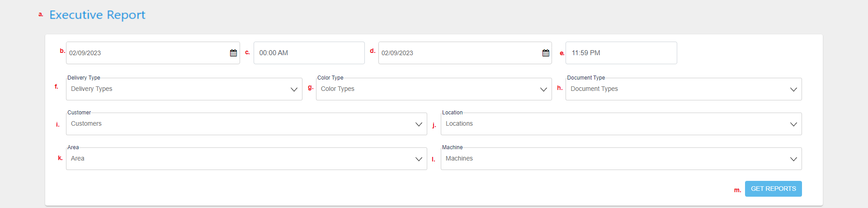
Task: Open the Locations dropdown chevron
Action: 793,124
